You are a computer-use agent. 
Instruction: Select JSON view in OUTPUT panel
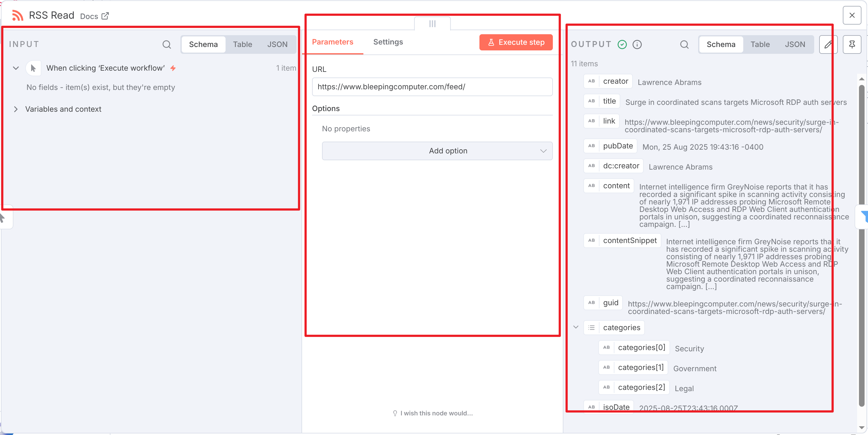[x=795, y=44]
